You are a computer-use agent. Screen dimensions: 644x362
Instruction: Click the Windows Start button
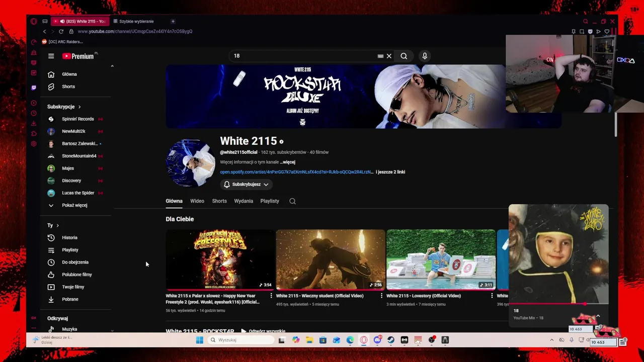(199, 340)
